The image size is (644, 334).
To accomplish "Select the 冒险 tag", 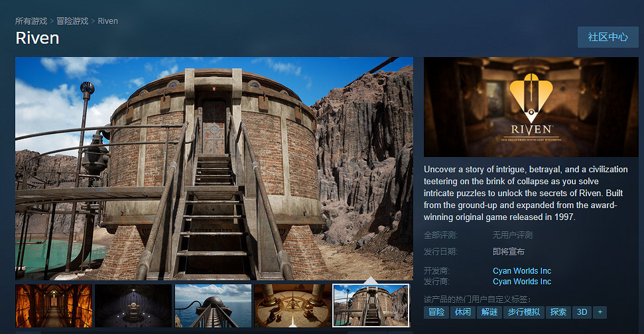I will point(436,312).
